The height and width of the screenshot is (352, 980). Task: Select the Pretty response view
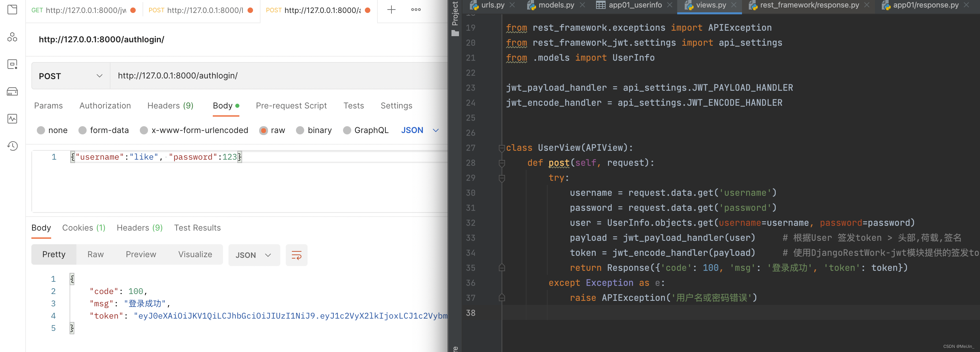[x=54, y=254]
